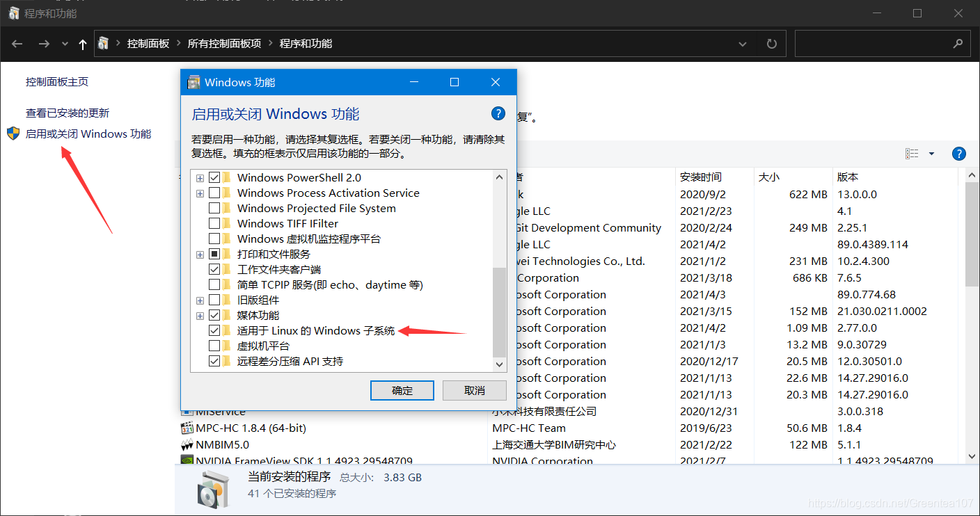Check Windows TIFF IFilter checkbox
Viewport: 980px width, 516px height.
[214, 223]
